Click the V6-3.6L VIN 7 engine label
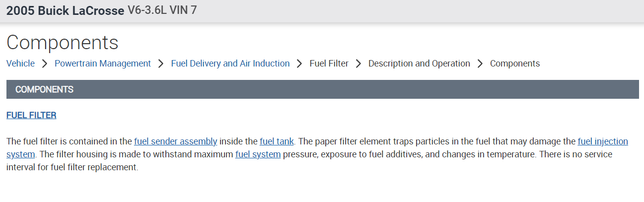 point(162,10)
